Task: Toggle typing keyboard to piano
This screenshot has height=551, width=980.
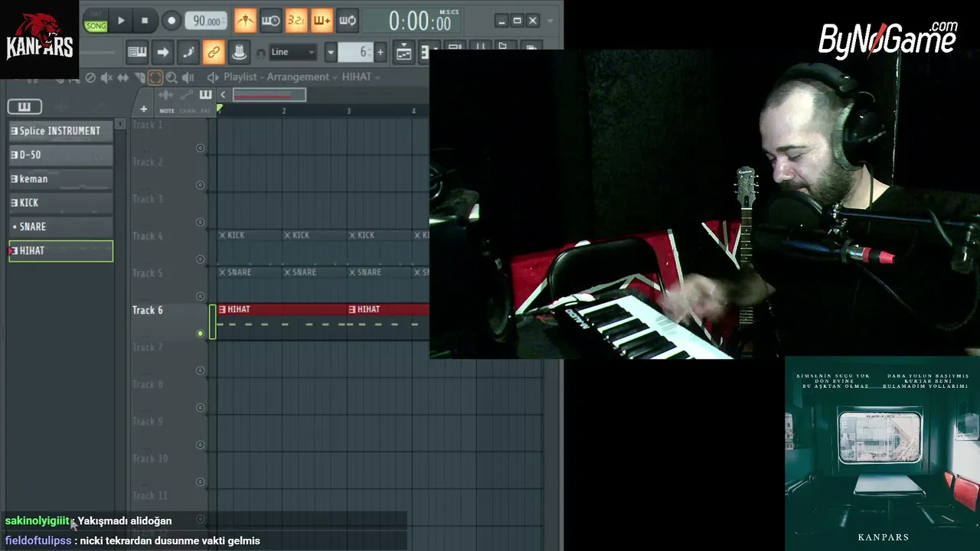Action: tap(137, 52)
